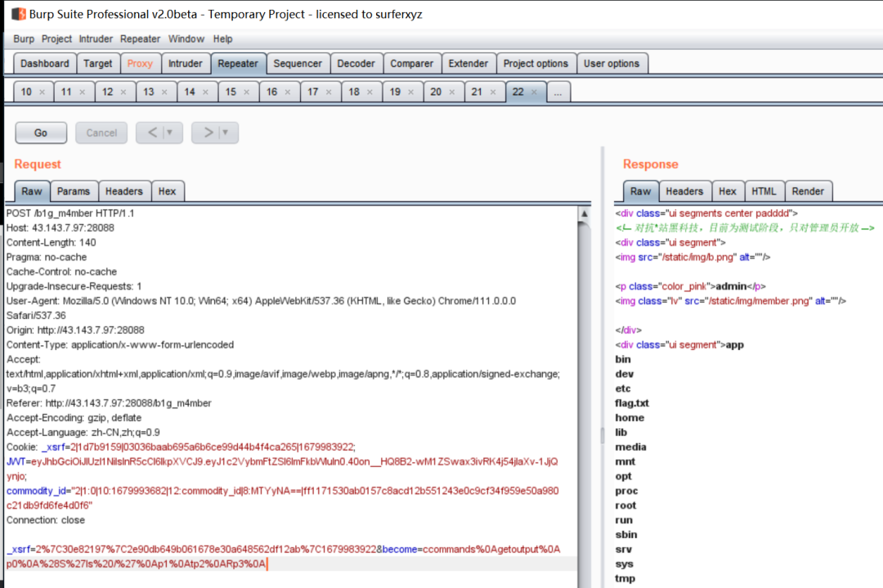Click the 'Host: 43.143.7.97:28088' header line
The width and height of the screenshot is (883, 588).
[x=61, y=228]
